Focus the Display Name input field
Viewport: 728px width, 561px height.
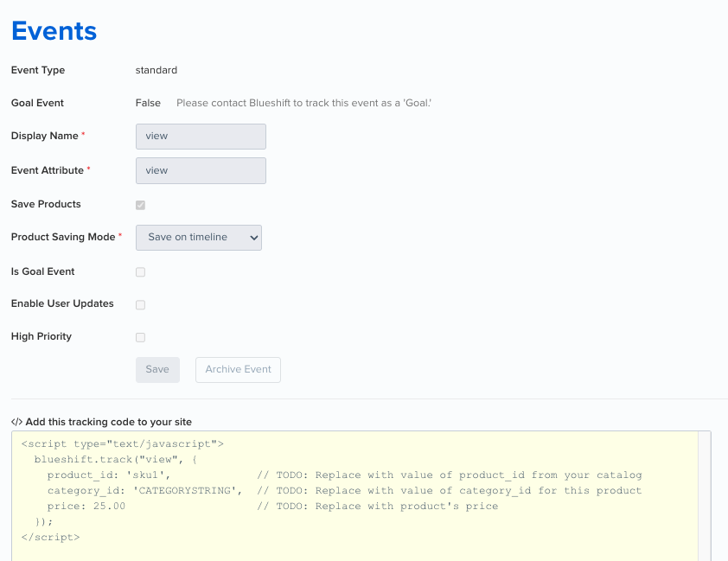[201, 137]
